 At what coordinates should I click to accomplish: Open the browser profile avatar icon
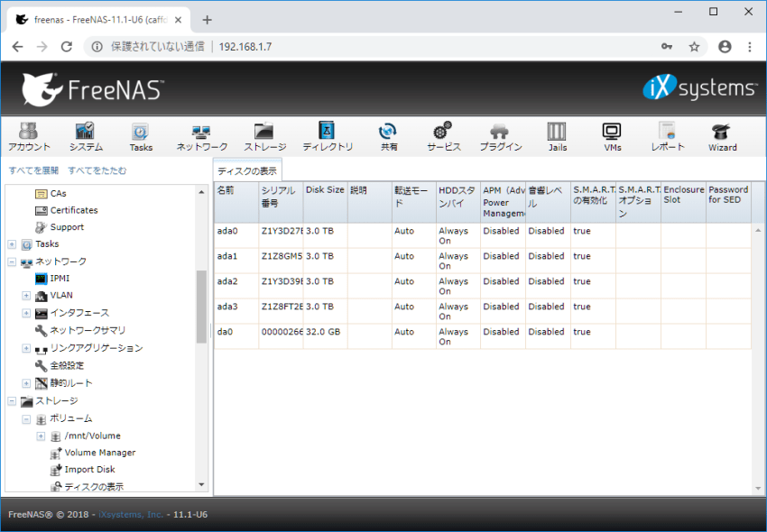(x=725, y=47)
